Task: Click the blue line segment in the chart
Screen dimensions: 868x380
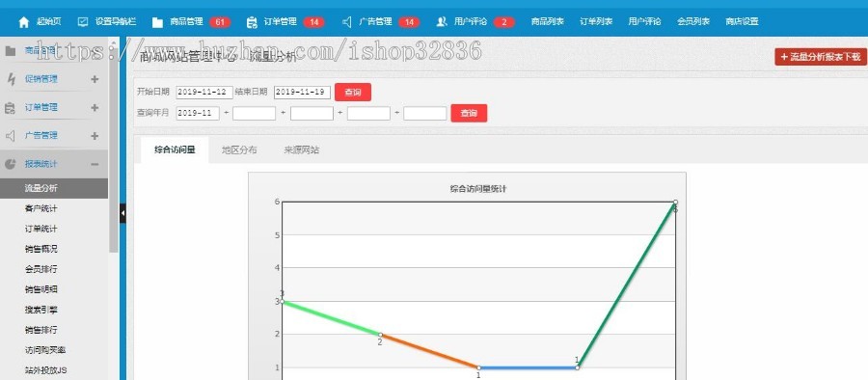Action: (x=529, y=367)
